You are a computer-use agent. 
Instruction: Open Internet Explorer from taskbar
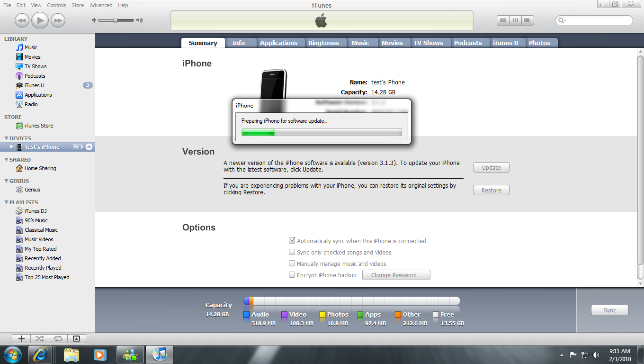click(40, 355)
